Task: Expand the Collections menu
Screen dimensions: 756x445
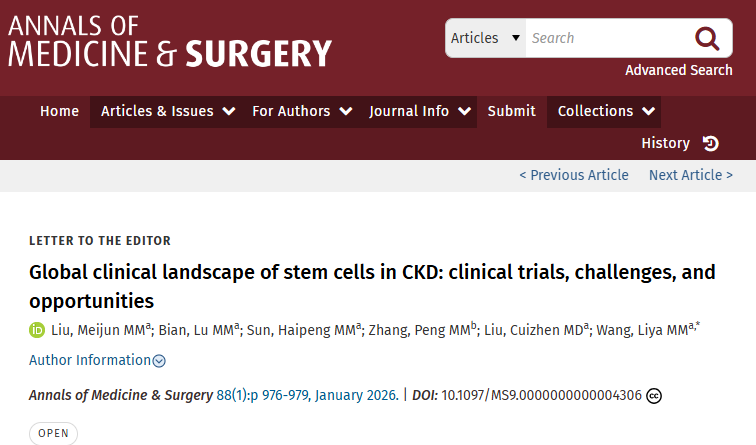Action: [x=606, y=111]
